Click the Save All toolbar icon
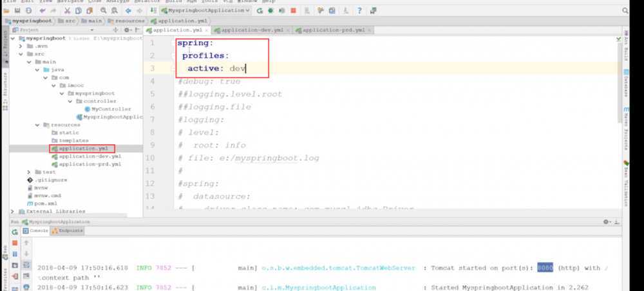The height and width of the screenshot is (291, 644). pos(17,11)
